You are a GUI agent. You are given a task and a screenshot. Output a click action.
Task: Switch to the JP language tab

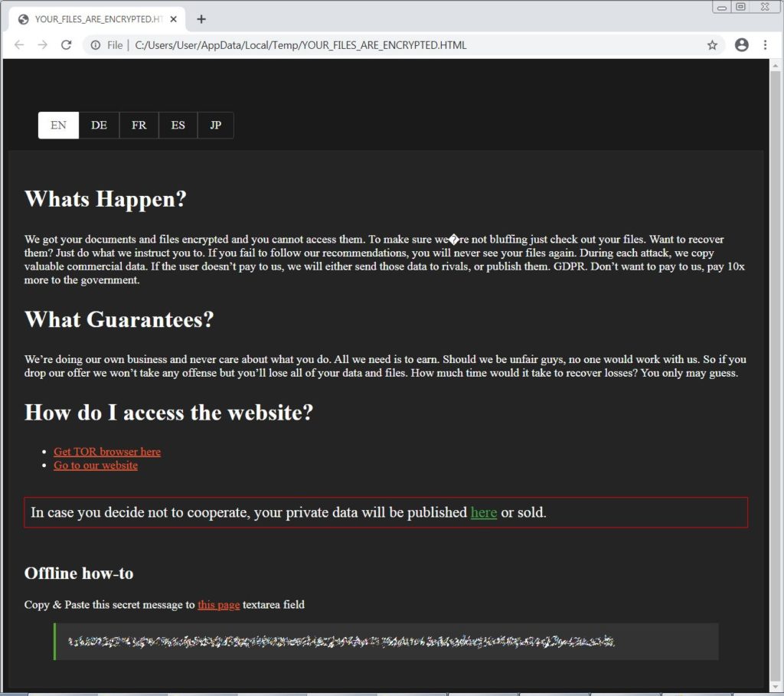coord(215,125)
